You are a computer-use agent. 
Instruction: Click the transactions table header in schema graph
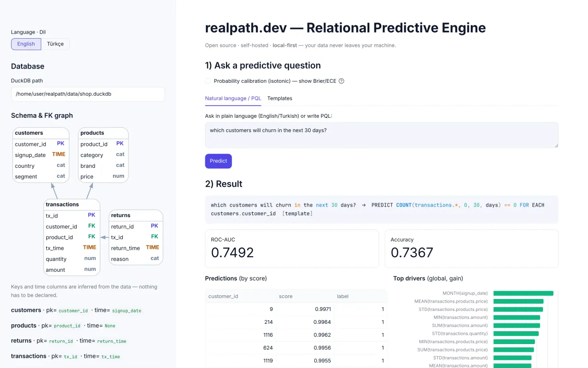(x=72, y=204)
